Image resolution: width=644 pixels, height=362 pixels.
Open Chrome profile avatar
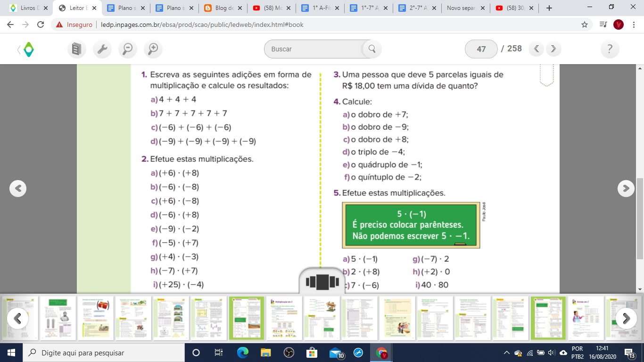pyautogui.click(x=619, y=25)
